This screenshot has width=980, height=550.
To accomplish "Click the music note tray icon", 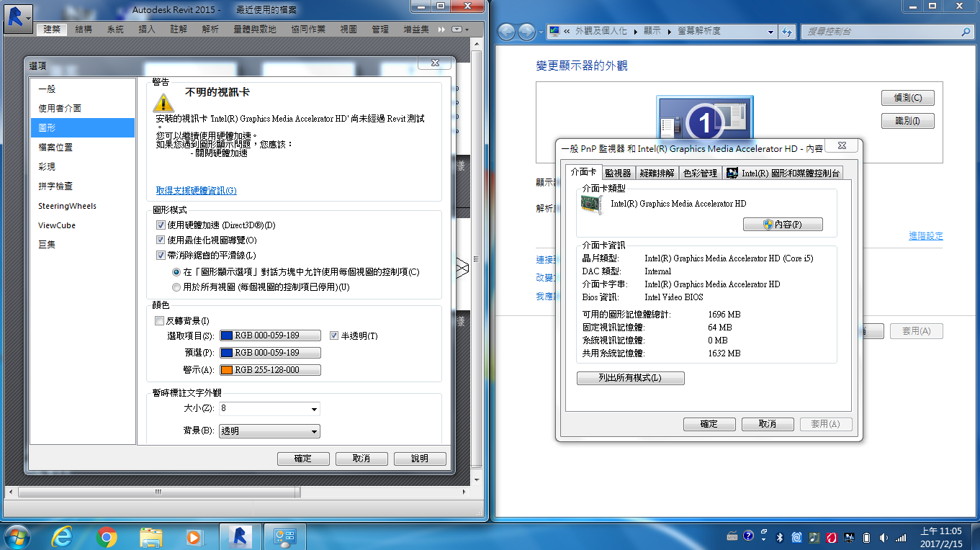I will pos(814,537).
